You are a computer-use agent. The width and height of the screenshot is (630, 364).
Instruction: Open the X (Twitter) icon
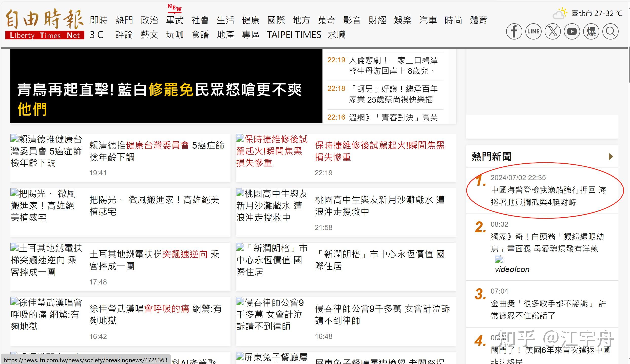(552, 31)
